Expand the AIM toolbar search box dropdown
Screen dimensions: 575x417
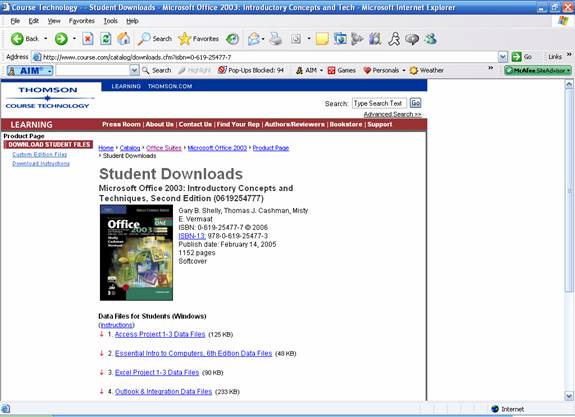point(135,70)
